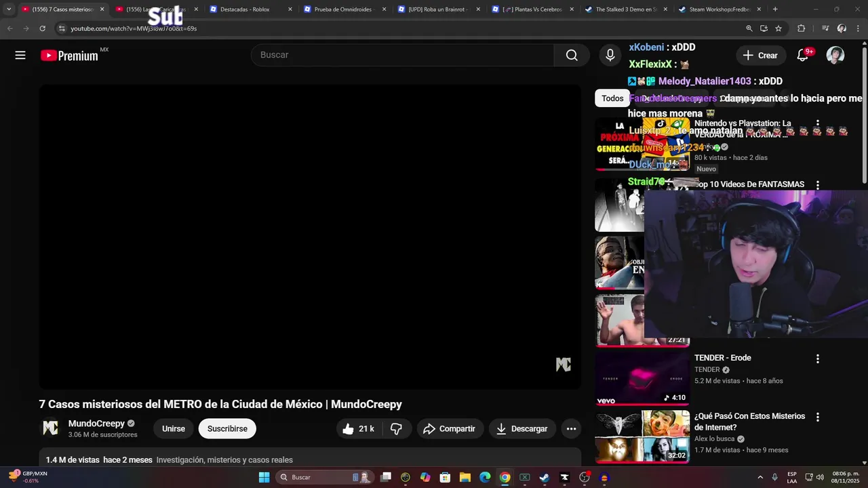Open Windows Start menu

(264, 477)
